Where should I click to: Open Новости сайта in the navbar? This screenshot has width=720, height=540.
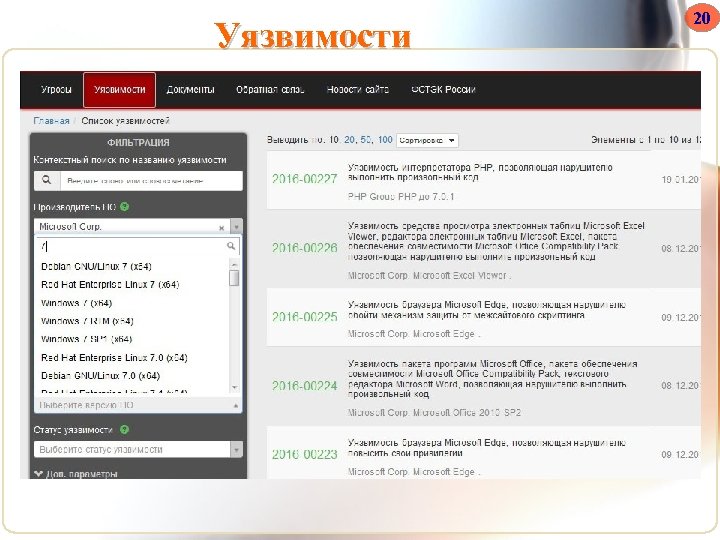pyautogui.click(x=358, y=90)
